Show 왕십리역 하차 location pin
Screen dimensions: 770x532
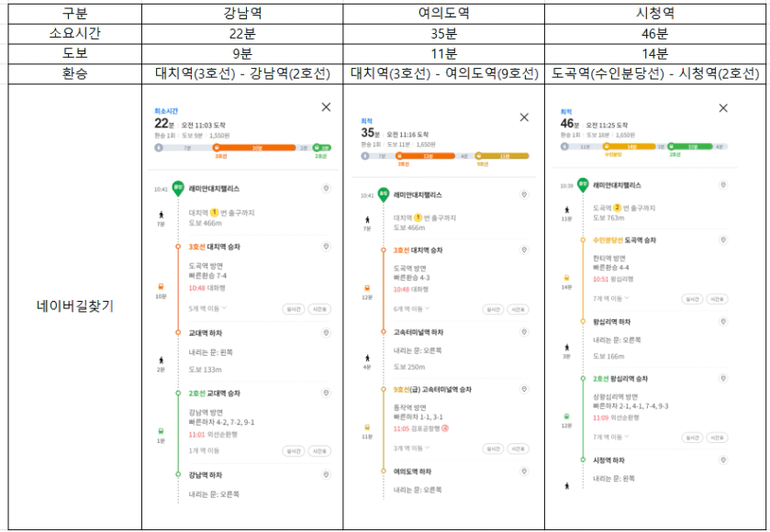click(723, 321)
